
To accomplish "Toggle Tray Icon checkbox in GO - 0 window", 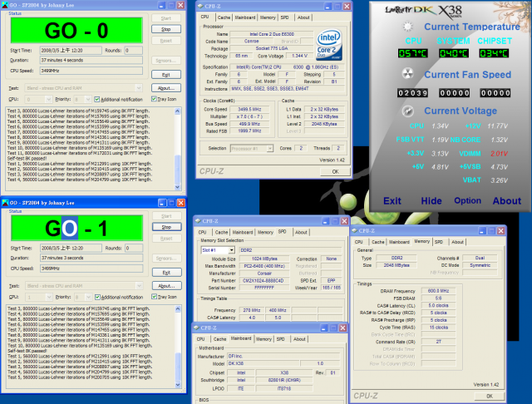I will pos(154,99).
